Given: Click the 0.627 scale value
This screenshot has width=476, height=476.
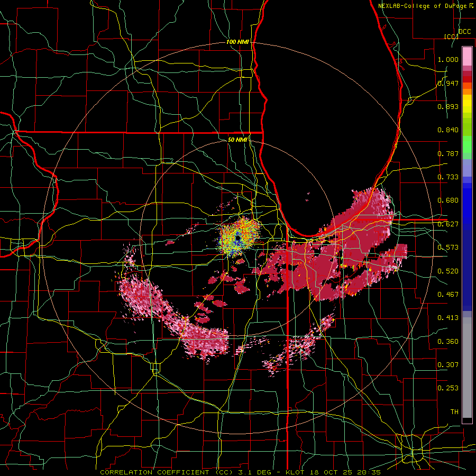Looking at the screenshot, I should pyautogui.click(x=448, y=224).
